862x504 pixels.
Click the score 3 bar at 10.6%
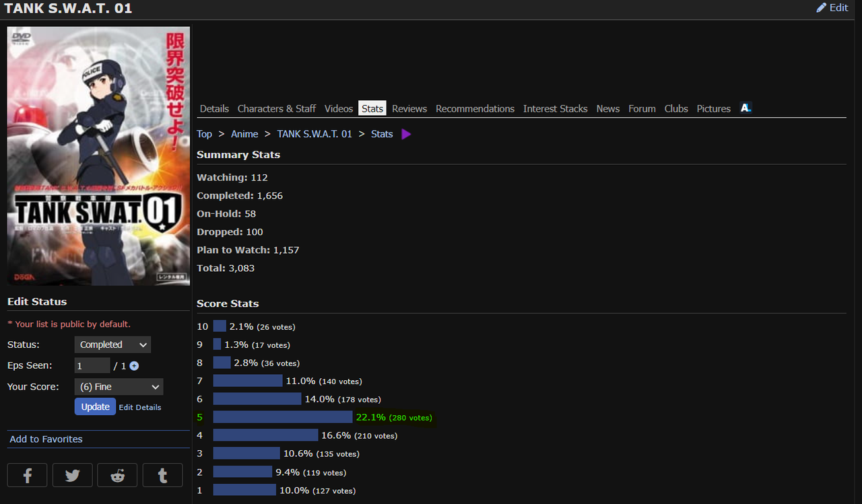click(x=246, y=454)
